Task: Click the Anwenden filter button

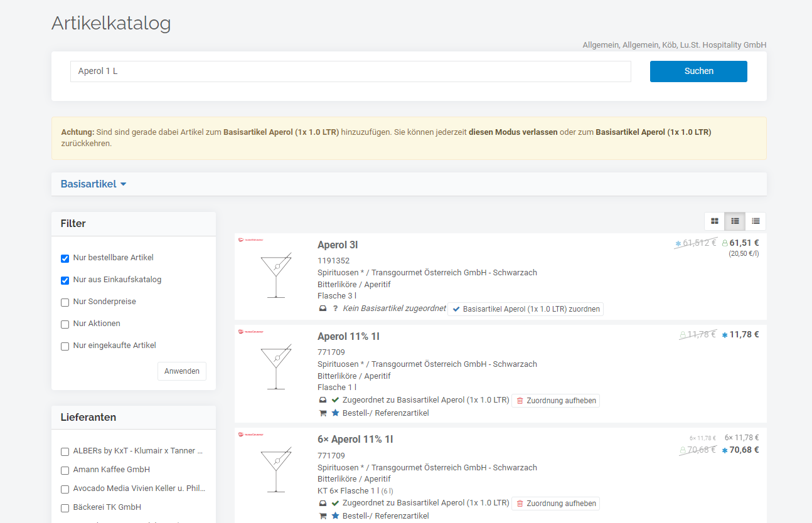Action: click(x=182, y=371)
